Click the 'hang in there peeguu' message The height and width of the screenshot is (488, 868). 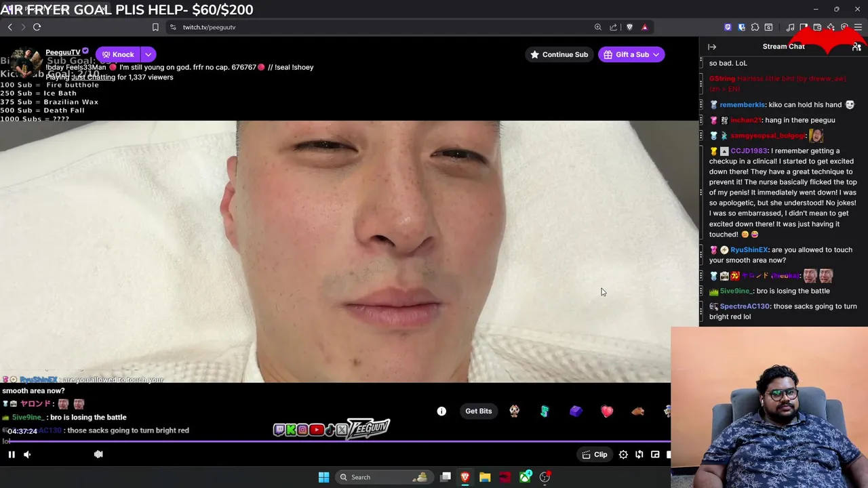[x=800, y=120]
